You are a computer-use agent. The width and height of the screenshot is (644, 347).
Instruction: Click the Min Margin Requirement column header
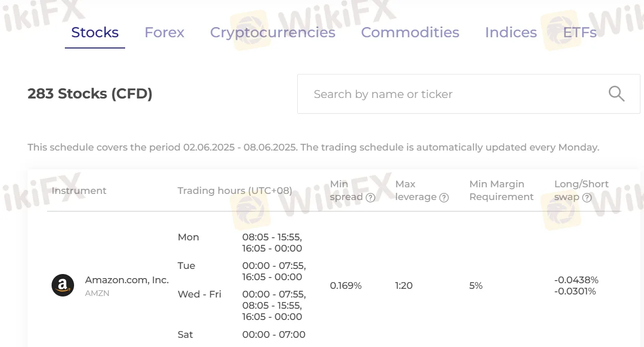click(502, 190)
